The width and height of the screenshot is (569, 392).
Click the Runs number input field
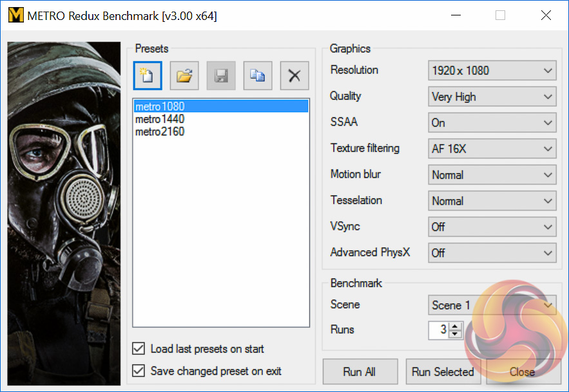click(439, 330)
